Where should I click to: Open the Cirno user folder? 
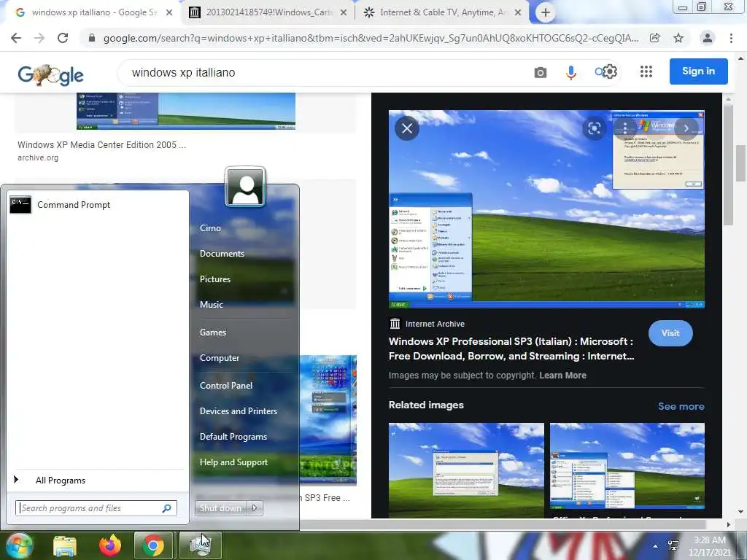(210, 228)
